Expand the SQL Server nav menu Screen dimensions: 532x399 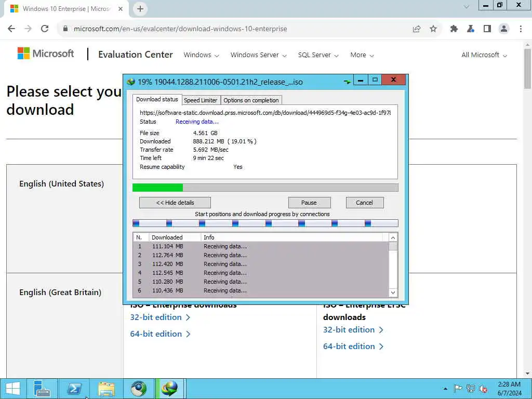(318, 55)
